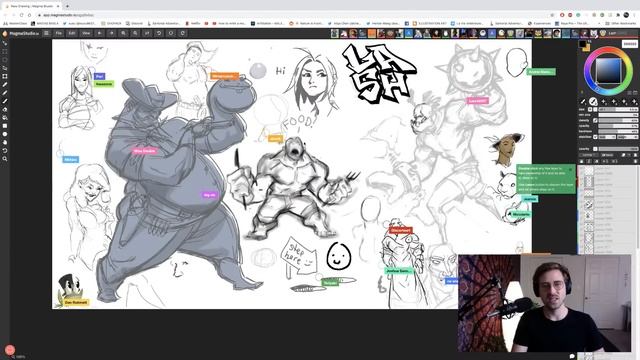Image resolution: width=640 pixels, height=360 pixels.
Task: Select the circled active brush preset
Action: click(593, 101)
